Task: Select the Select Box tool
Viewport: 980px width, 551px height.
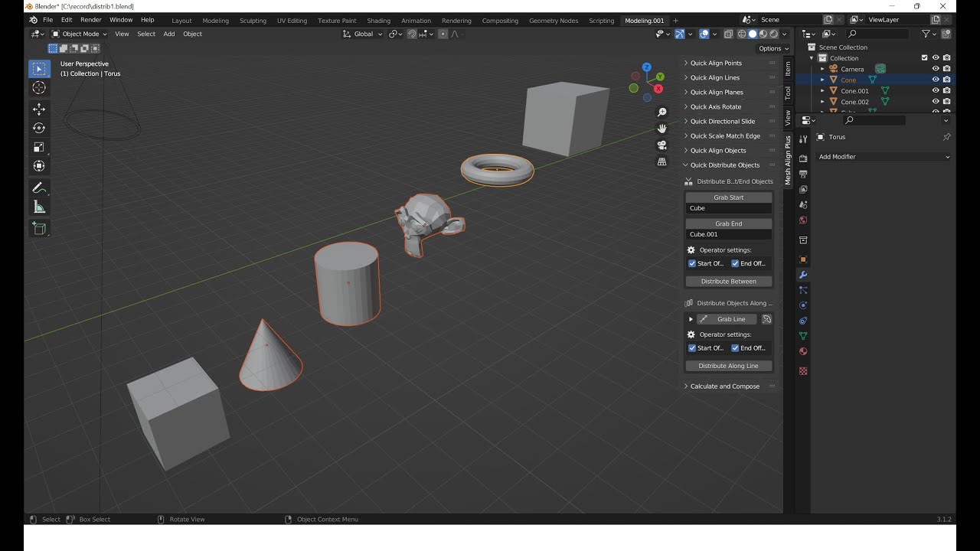Action: pos(39,69)
